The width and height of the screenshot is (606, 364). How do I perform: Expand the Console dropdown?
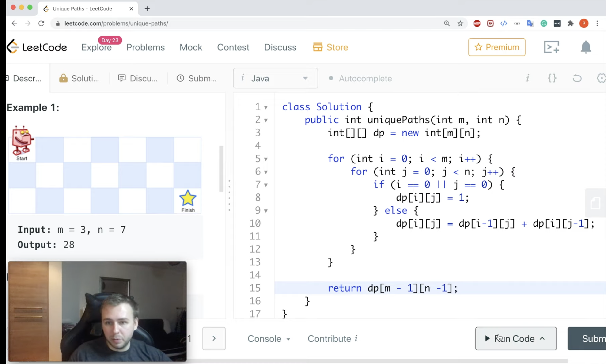(x=269, y=339)
